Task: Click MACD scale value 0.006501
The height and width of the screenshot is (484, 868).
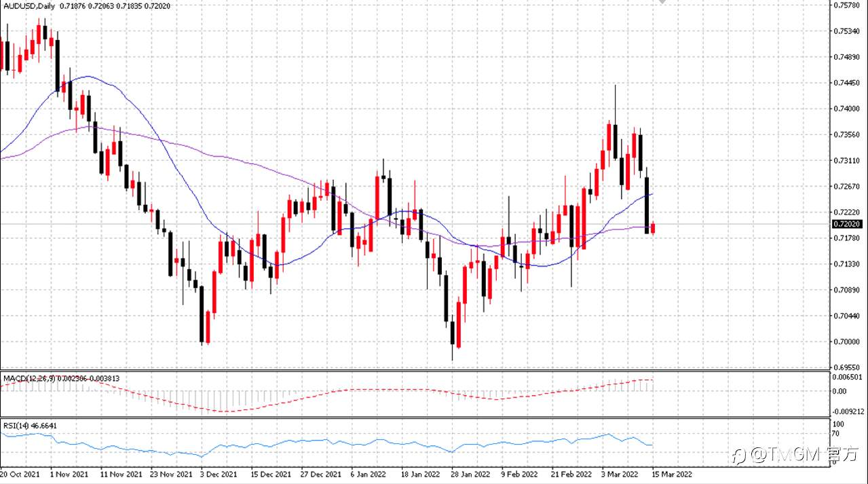Action: [x=846, y=377]
